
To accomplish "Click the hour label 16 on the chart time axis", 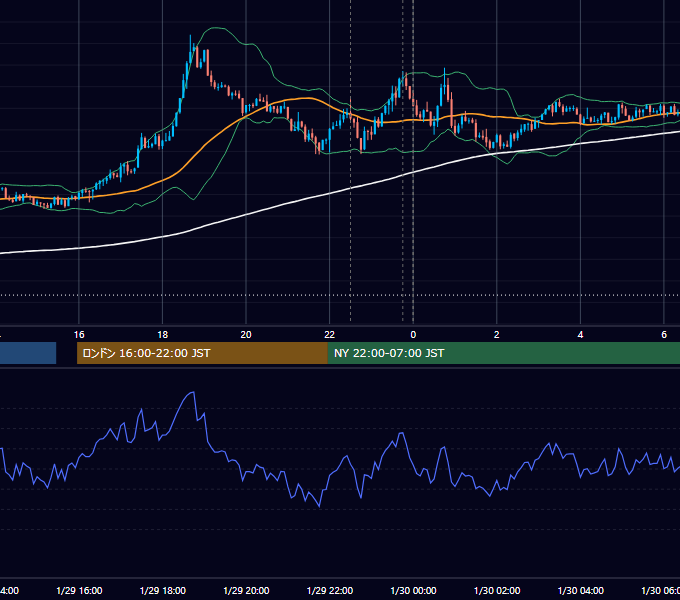I will 79,335.
